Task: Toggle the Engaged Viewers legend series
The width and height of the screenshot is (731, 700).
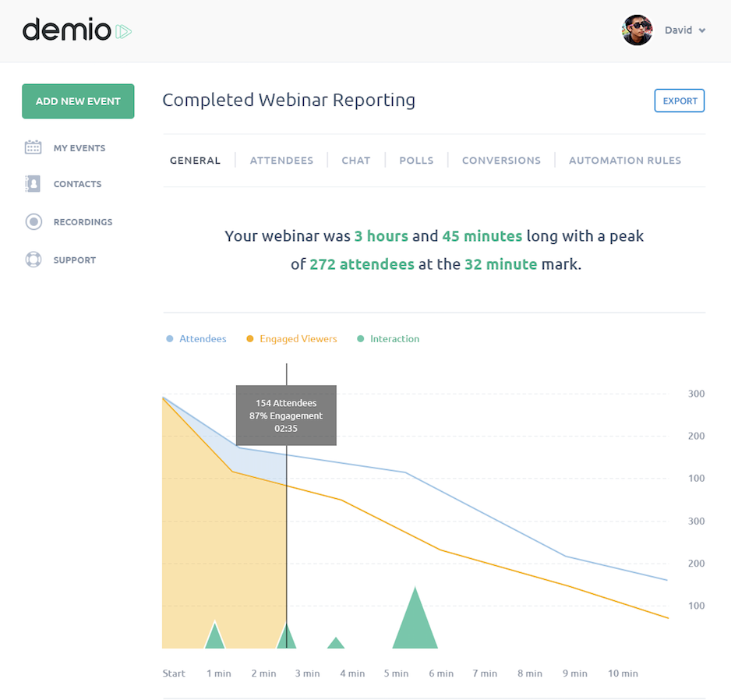Action: (x=291, y=338)
